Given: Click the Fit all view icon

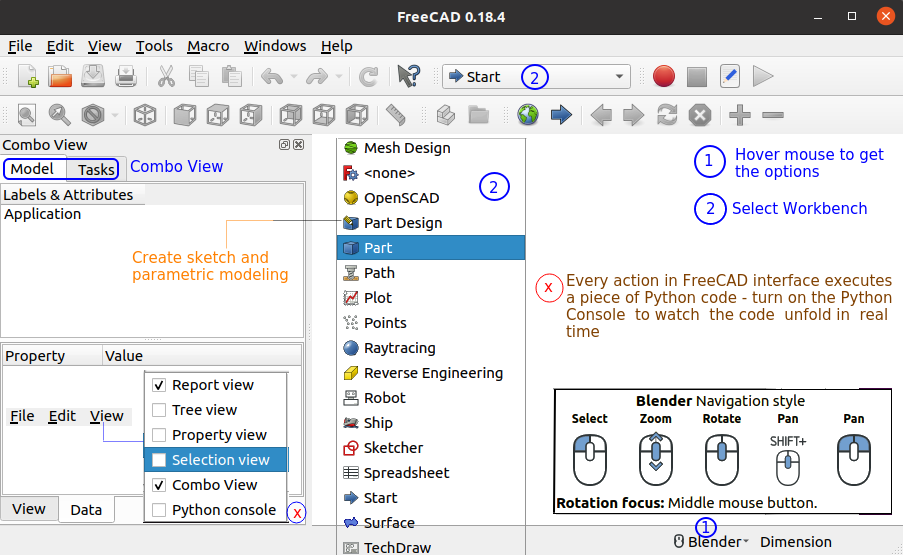Looking at the screenshot, I should pos(26,115).
